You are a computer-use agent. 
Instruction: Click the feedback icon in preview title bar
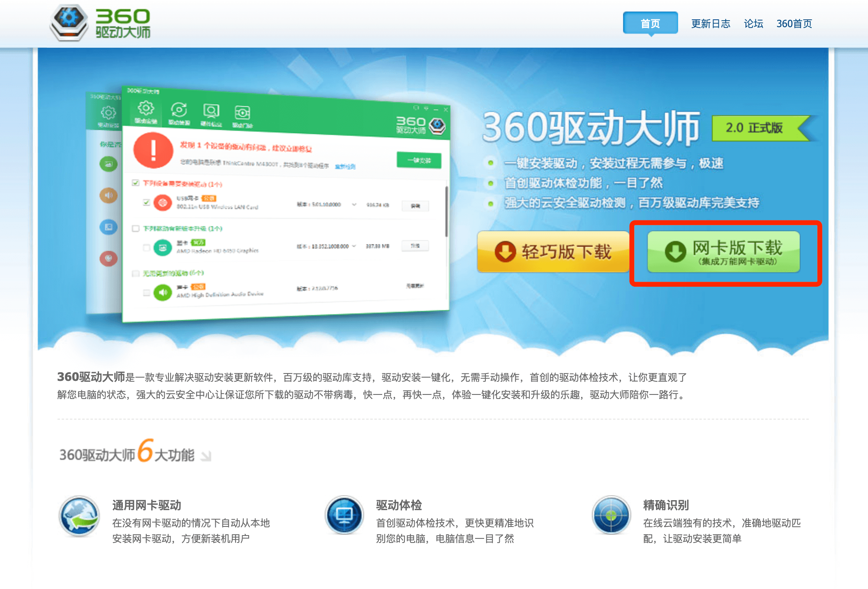coord(416,108)
